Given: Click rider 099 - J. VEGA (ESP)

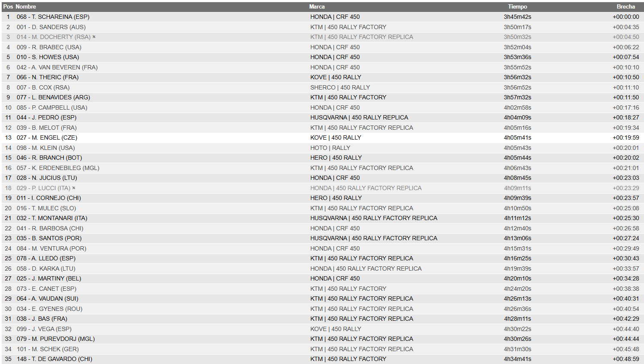Looking at the screenshot, I should [x=44, y=329].
